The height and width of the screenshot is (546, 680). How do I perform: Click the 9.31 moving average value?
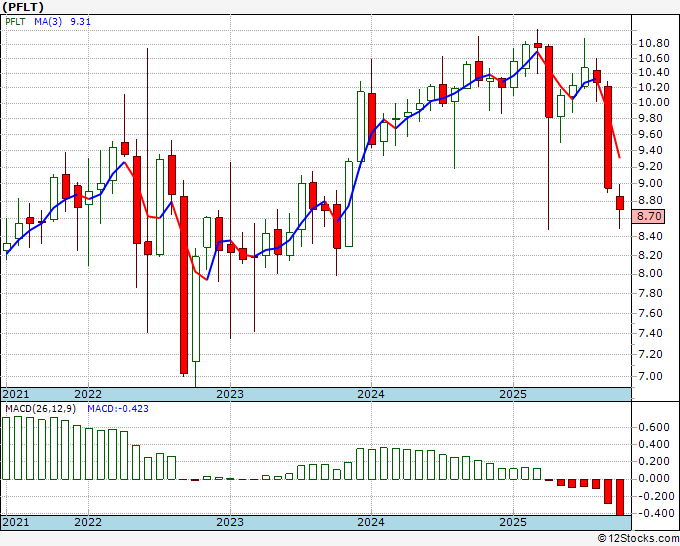(x=80, y=21)
